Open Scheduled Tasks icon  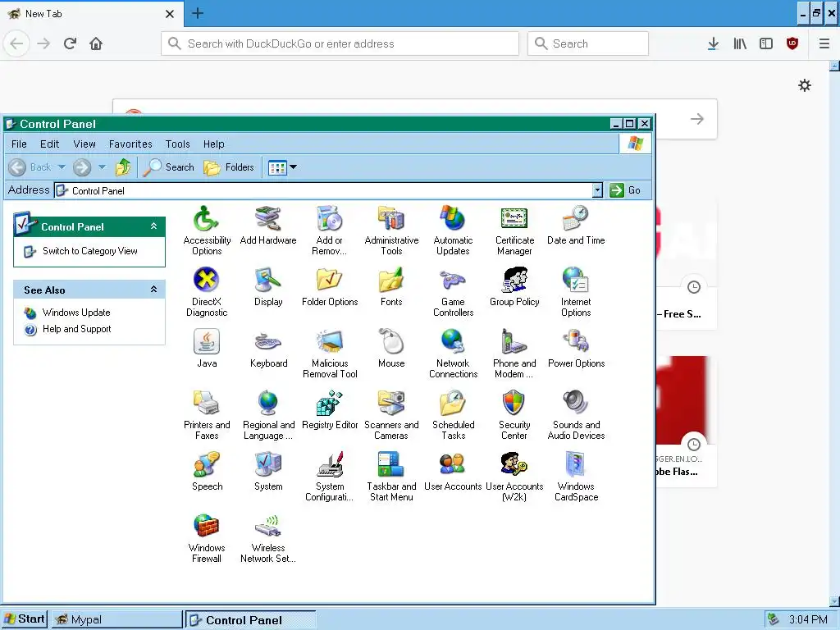coord(453,403)
